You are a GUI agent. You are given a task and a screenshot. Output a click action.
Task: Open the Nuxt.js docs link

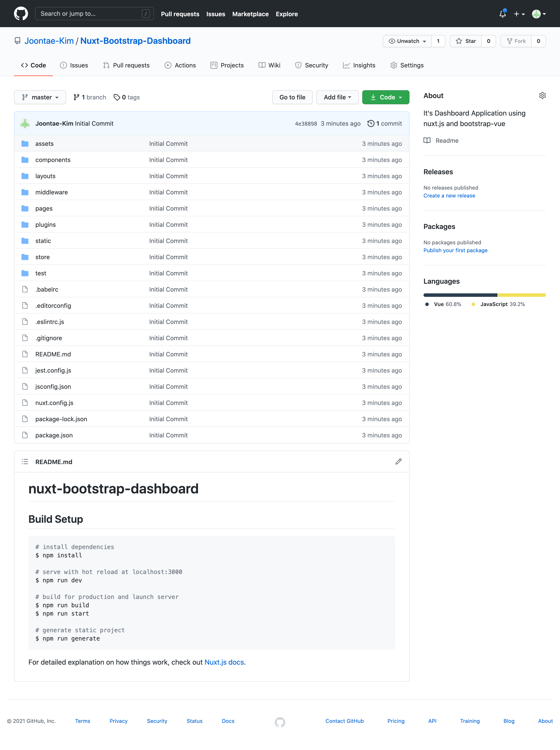pos(224,662)
